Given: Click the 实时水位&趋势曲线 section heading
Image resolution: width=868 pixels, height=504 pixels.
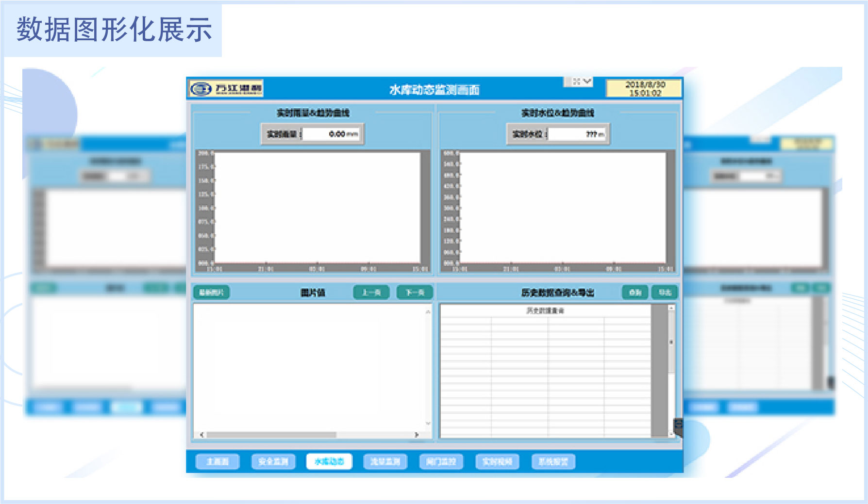Looking at the screenshot, I should (x=558, y=113).
